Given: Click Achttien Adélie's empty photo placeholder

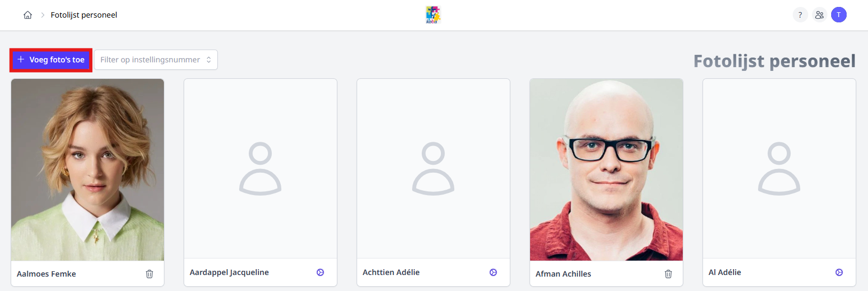Looking at the screenshot, I should [433, 168].
